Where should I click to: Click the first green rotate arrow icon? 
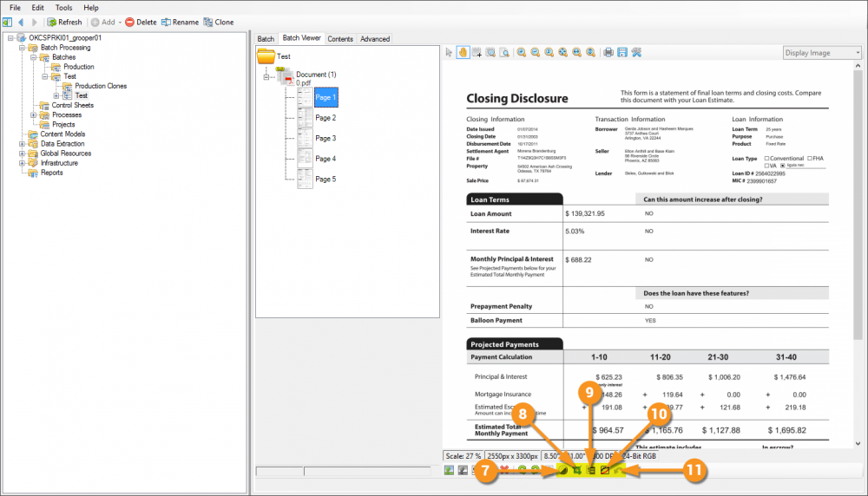point(522,470)
